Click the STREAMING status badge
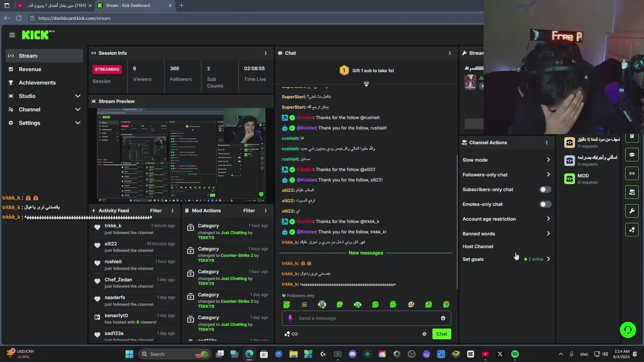Screen dimensions: 644x362 [x=107, y=69]
